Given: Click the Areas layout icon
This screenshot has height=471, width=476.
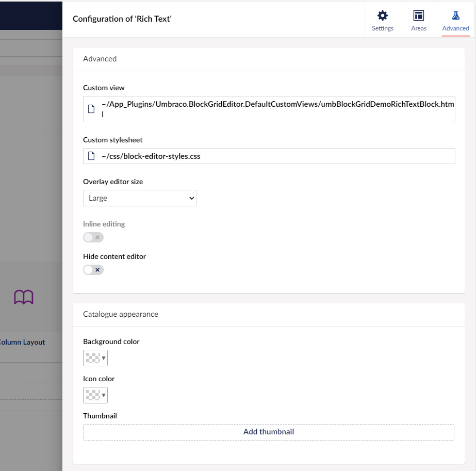Looking at the screenshot, I should coord(419,15).
